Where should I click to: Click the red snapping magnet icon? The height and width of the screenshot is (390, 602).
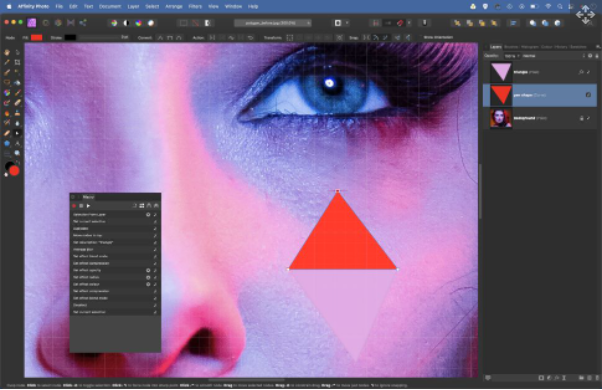pos(400,23)
